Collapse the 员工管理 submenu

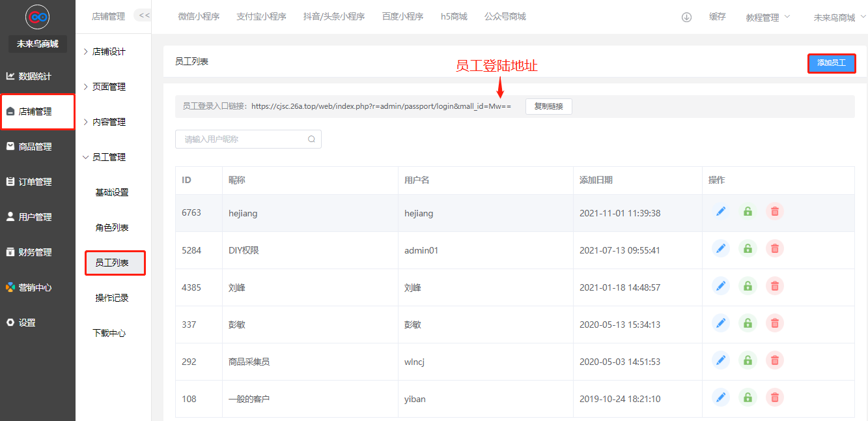[109, 157]
